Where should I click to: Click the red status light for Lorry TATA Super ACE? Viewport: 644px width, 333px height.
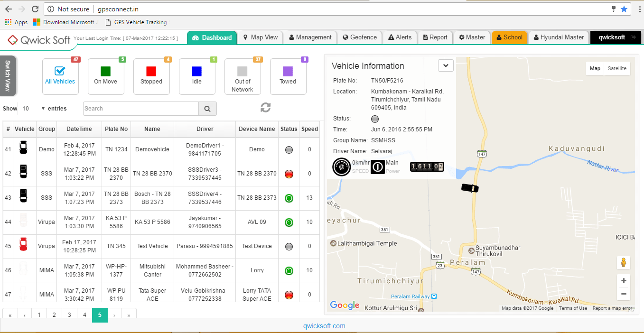289,294
